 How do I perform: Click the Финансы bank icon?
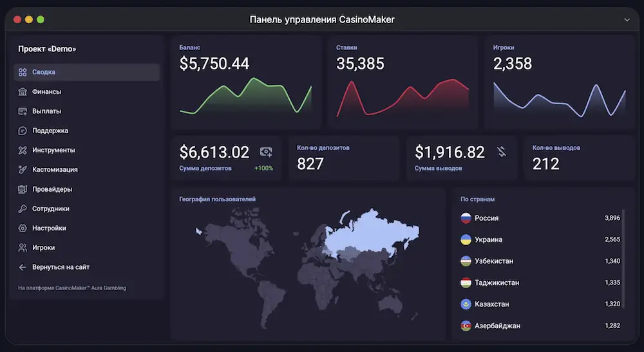click(x=23, y=92)
